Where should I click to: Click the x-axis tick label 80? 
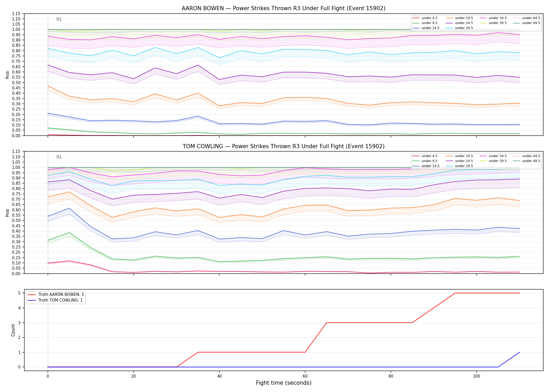[391, 376]
